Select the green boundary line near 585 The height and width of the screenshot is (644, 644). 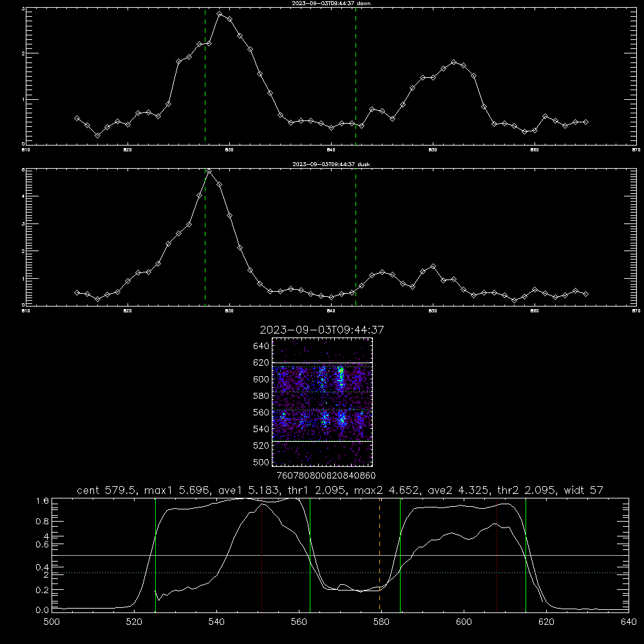(x=400, y=554)
